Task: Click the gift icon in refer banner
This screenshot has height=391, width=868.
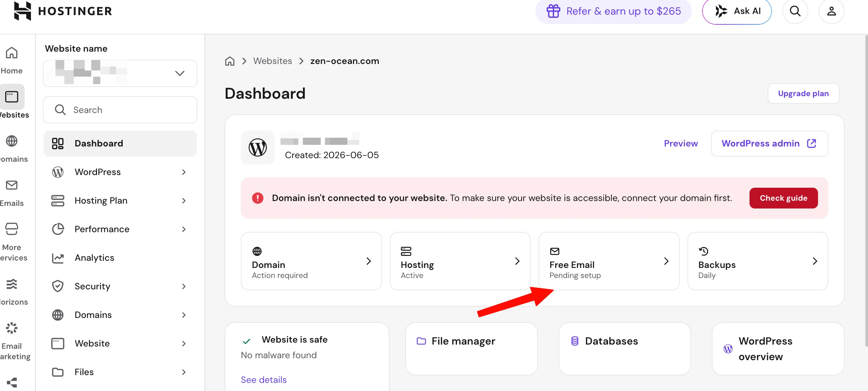Action: 553,11
